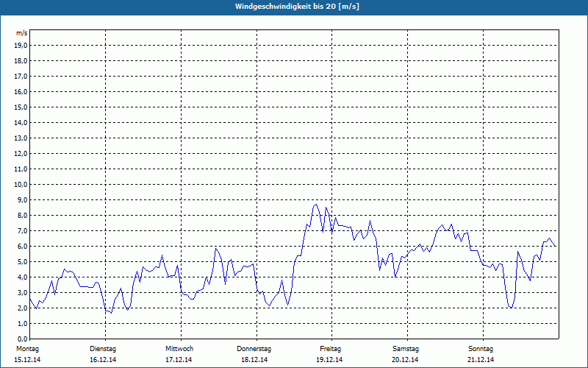Image resolution: width=588 pixels, height=368 pixels.
Task: Select the 6,0 y-axis label
Action: point(22,247)
